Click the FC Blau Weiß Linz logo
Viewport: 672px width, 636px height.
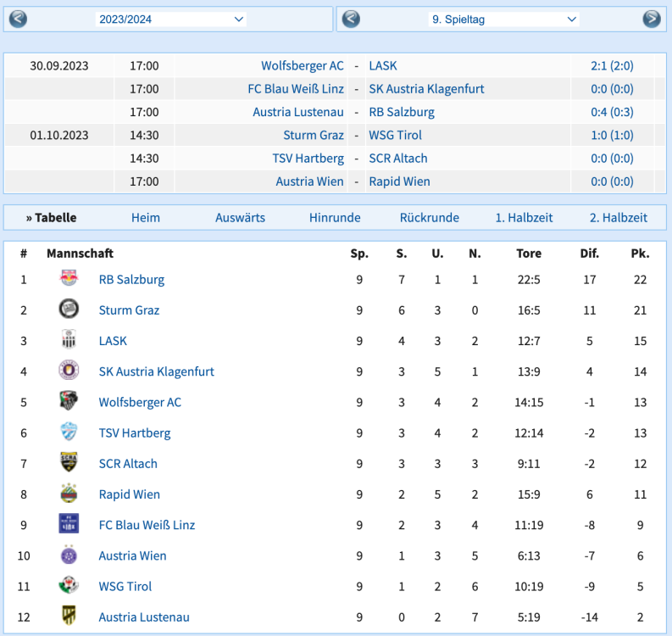(69, 524)
